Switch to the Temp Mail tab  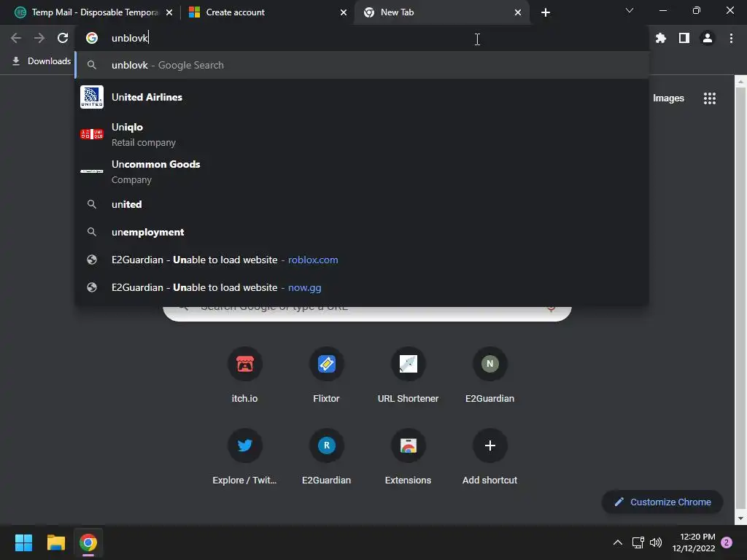coord(94,12)
